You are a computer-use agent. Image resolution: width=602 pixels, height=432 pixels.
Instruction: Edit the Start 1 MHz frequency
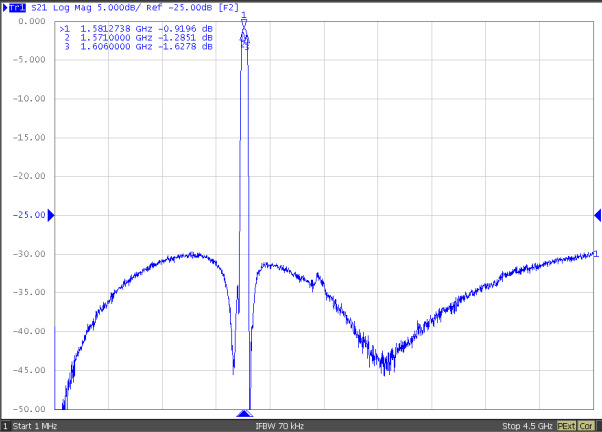(x=38, y=425)
